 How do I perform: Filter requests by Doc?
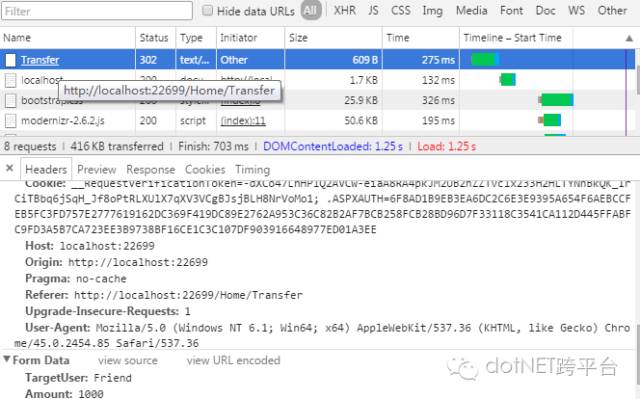click(x=545, y=11)
